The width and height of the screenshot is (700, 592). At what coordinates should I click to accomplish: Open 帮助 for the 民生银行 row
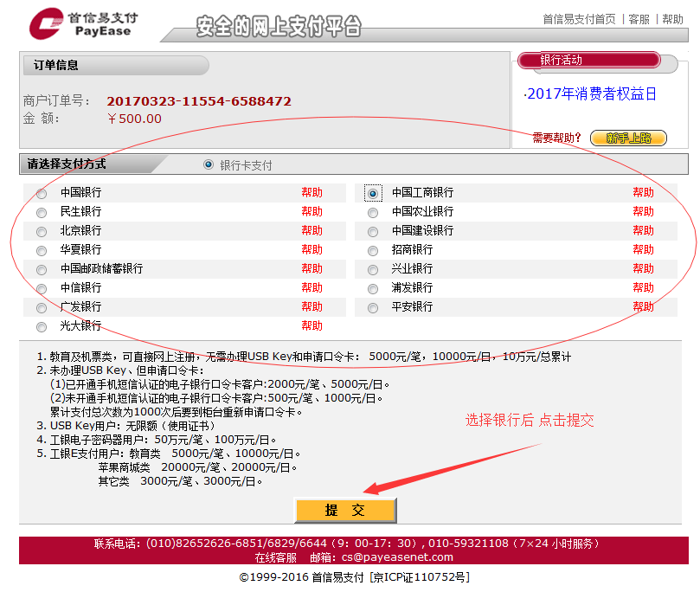point(311,212)
